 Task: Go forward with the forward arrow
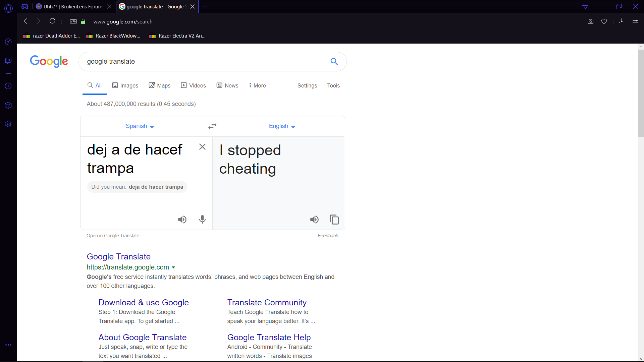point(39,21)
